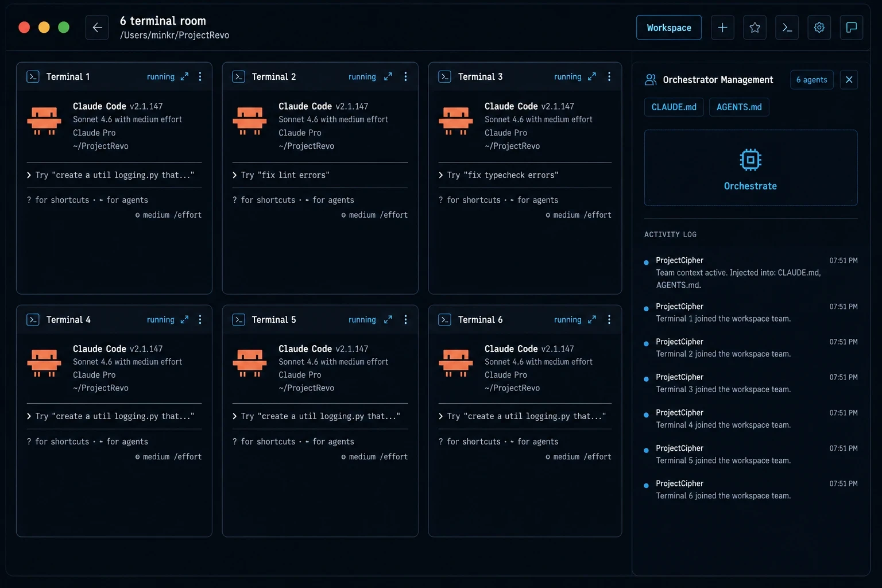Select 'Terminal 3 joined the workspace team' entry
The width and height of the screenshot is (882, 588).
pos(751,383)
